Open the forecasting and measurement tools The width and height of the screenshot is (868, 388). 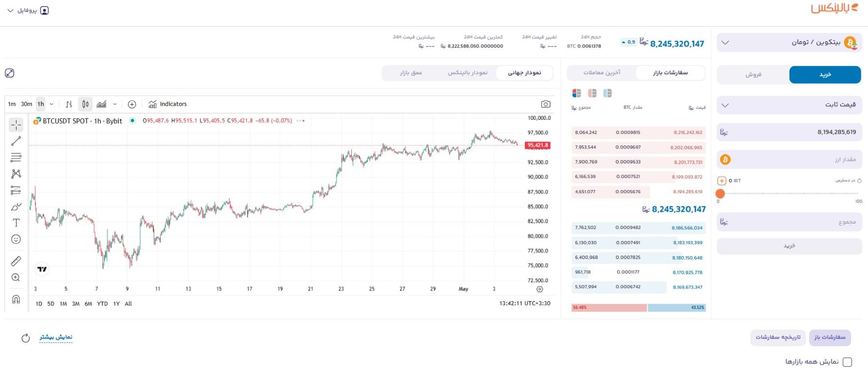pos(16,190)
